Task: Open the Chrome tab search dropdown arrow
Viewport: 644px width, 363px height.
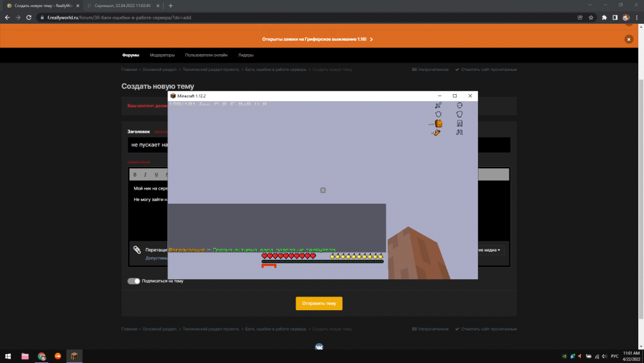Action: [x=590, y=5]
